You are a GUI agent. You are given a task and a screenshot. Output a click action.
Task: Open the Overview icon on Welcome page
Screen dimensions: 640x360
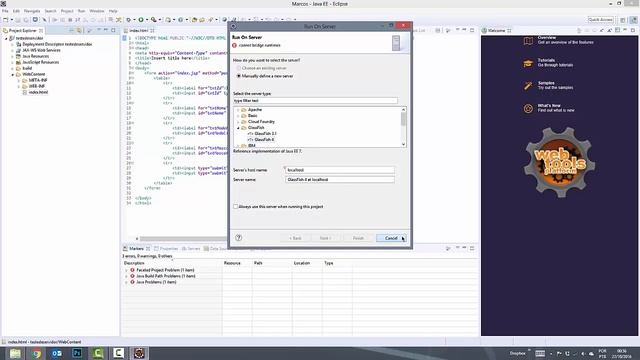[528, 41]
